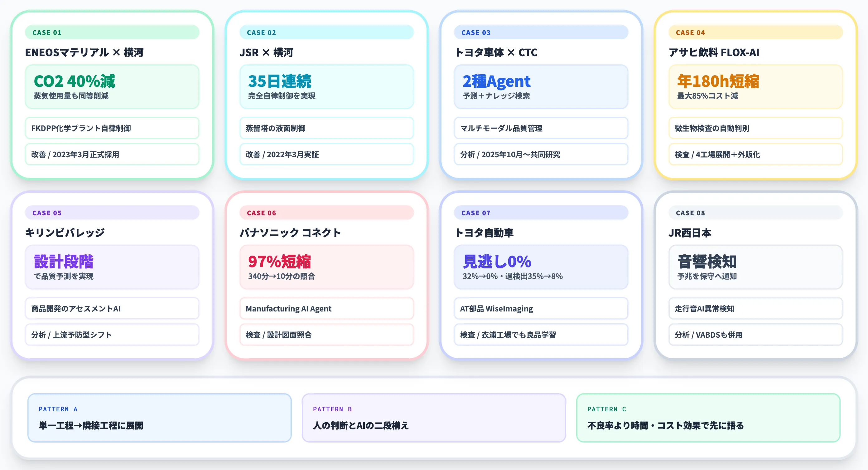
Task: Select the キリンビバレッジ title
Action: (65, 233)
